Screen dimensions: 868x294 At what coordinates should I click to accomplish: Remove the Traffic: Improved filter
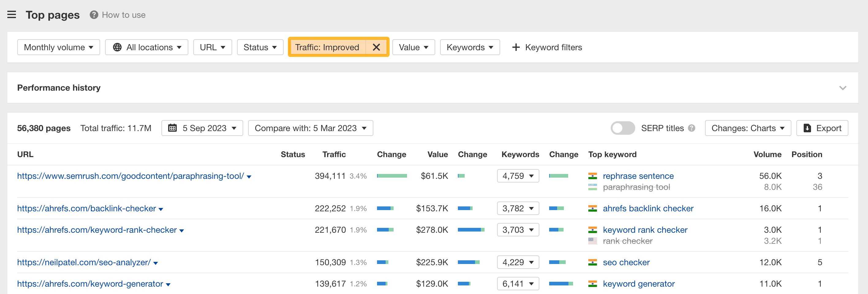tap(376, 47)
